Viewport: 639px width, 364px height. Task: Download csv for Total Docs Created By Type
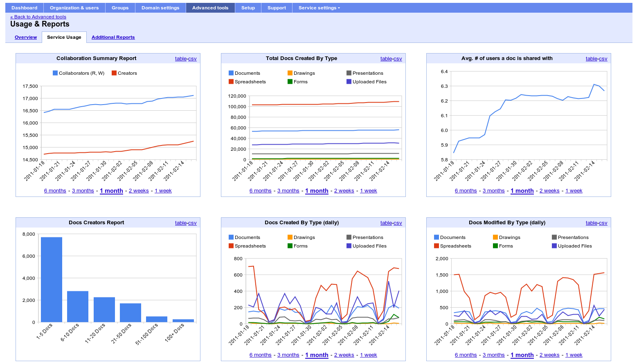(398, 59)
